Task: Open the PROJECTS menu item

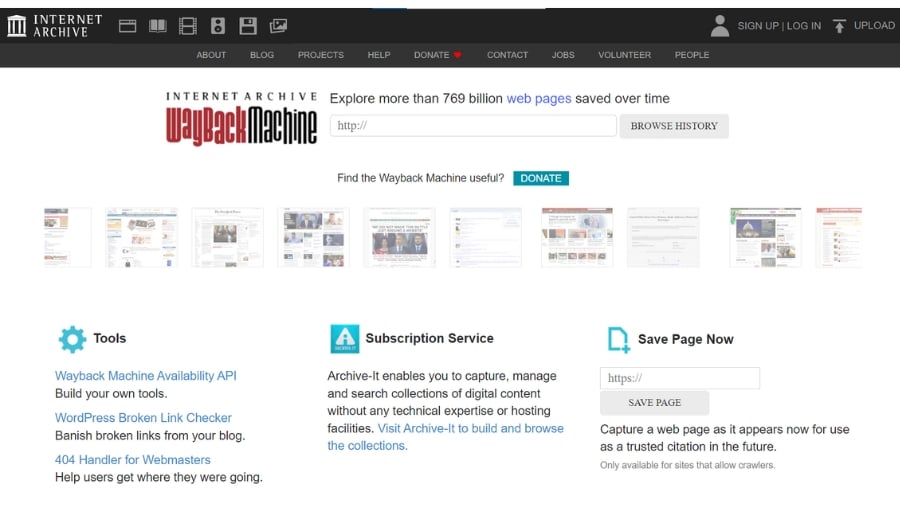Action: pyautogui.click(x=321, y=55)
